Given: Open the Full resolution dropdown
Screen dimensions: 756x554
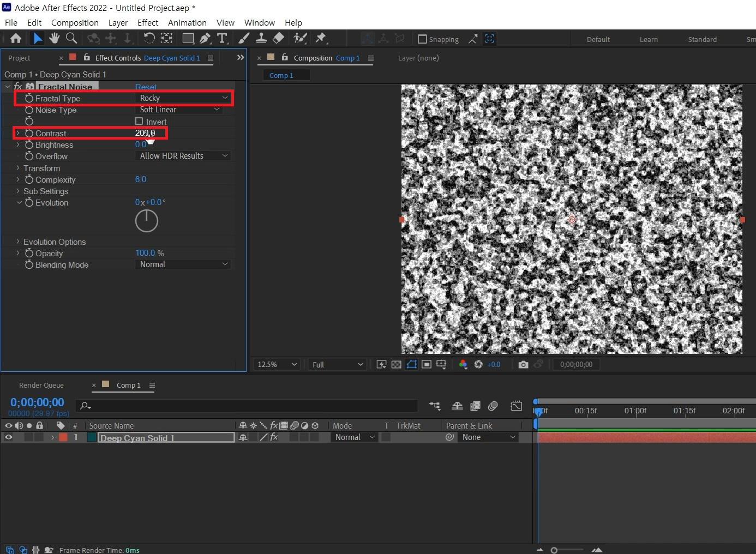Looking at the screenshot, I should (x=337, y=364).
